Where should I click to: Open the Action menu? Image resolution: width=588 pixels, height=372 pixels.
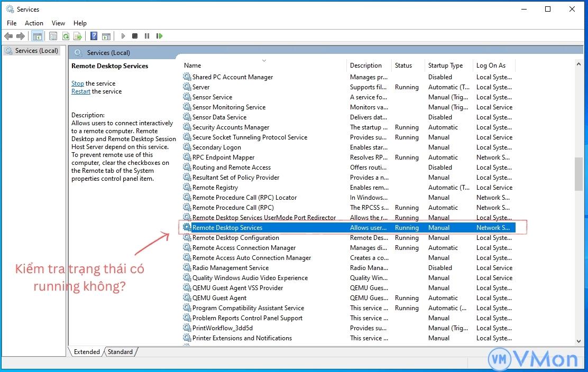(34, 23)
